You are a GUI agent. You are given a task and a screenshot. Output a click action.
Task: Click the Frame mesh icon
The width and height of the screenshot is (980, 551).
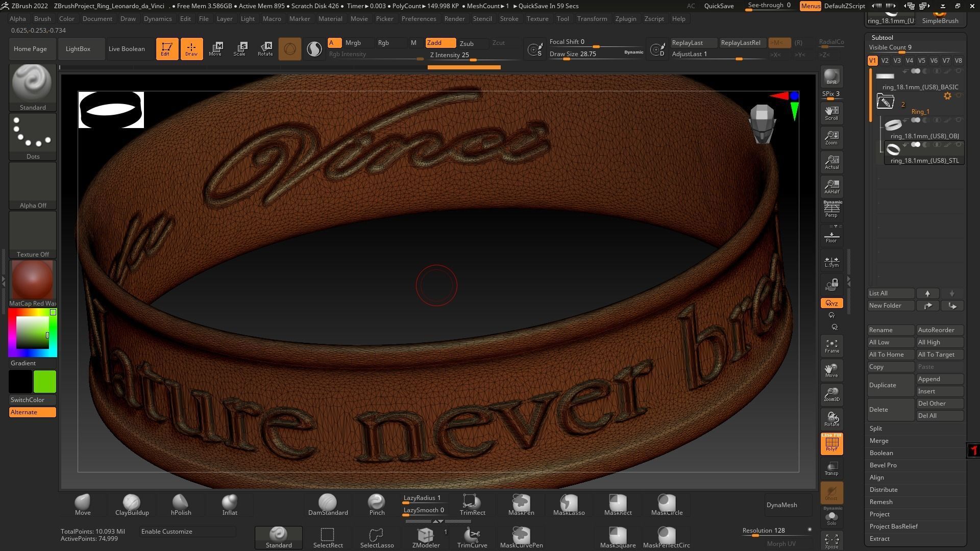tap(831, 346)
